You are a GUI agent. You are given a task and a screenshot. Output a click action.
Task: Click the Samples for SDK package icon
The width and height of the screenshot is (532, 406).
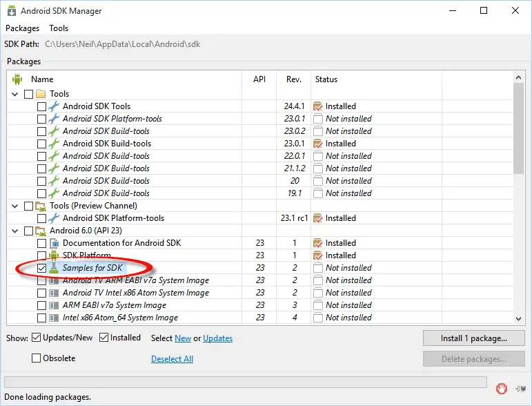[x=54, y=268]
